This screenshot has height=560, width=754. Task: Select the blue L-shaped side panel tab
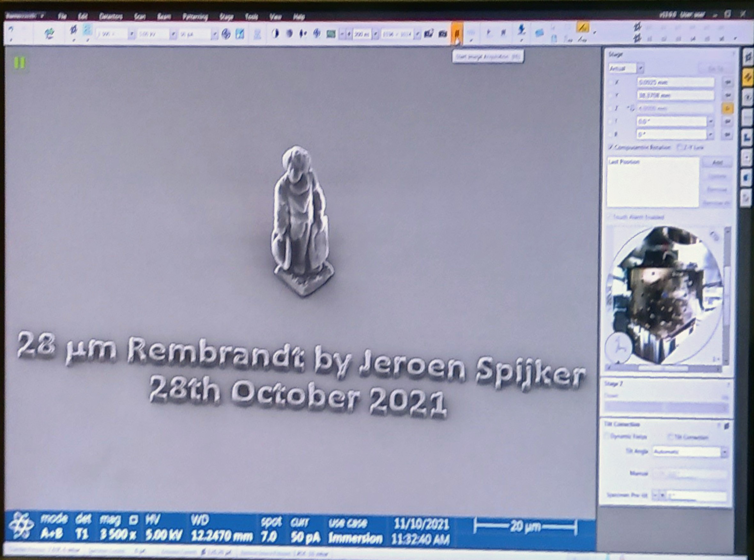(747, 137)
